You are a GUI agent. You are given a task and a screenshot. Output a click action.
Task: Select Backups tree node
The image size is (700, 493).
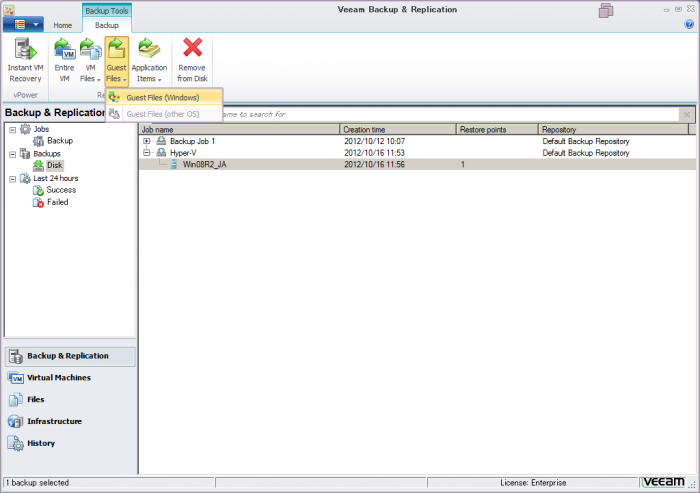click(46, 154)
